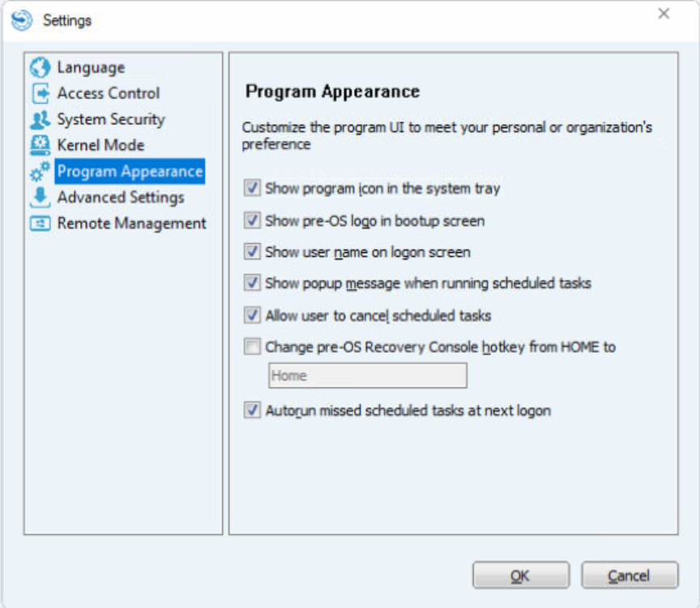Image resolution: width=700 pixels, height=608 pixels.
Task: Disable Show user name on logon screen
Action: coord(252,251)
